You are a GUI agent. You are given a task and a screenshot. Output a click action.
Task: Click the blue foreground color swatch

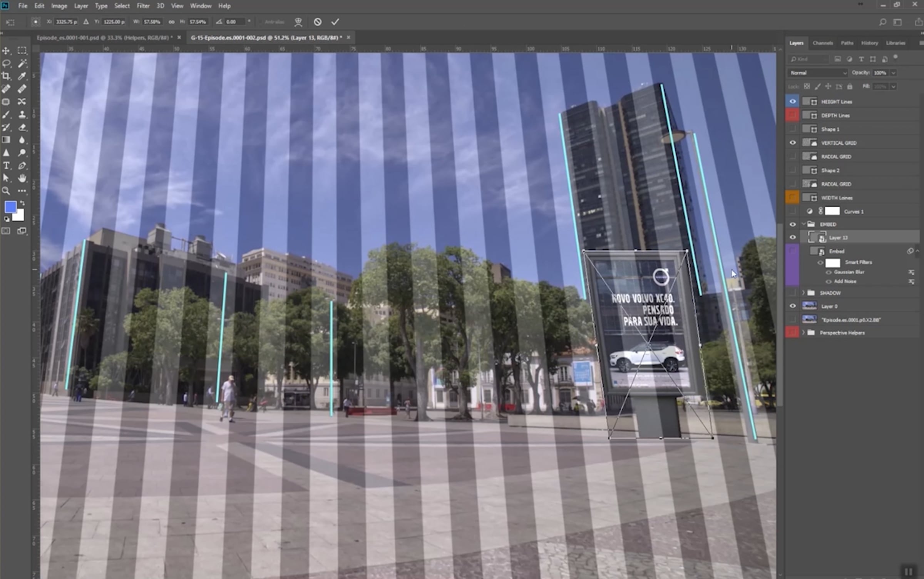coord(10,207)
